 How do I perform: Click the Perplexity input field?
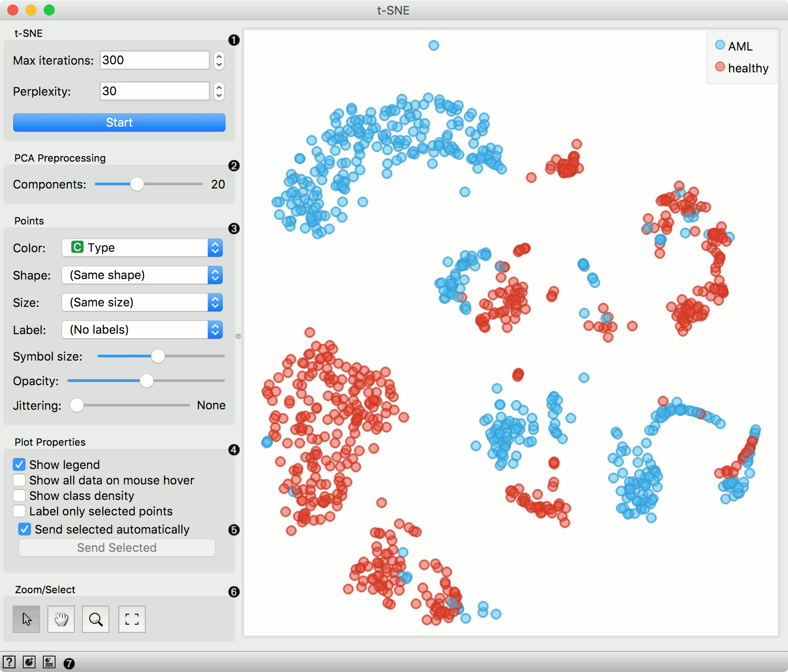pyautogui.click(x=154, y=91)
